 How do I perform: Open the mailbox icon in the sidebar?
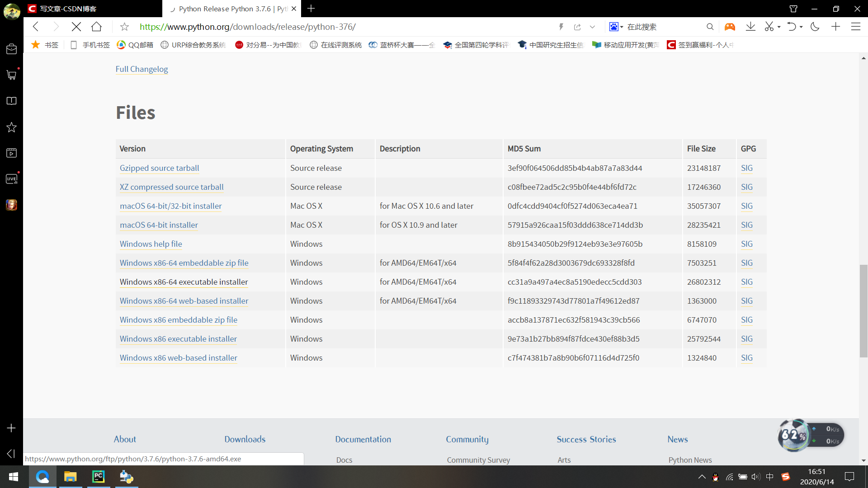11,49
